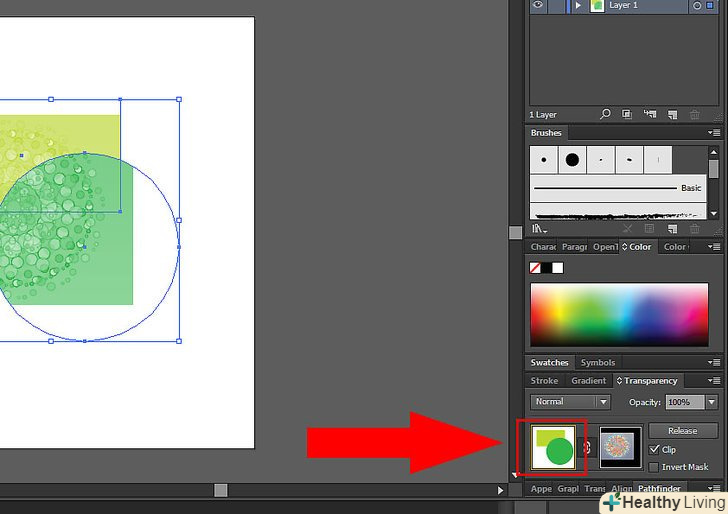Open the Opacity percentage dropdown arrow
728x514 pixels.
(711, 402)
